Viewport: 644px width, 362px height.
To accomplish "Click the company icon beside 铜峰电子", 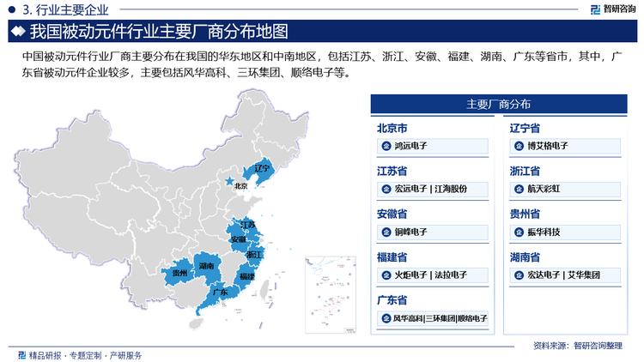I will point(386,232).
